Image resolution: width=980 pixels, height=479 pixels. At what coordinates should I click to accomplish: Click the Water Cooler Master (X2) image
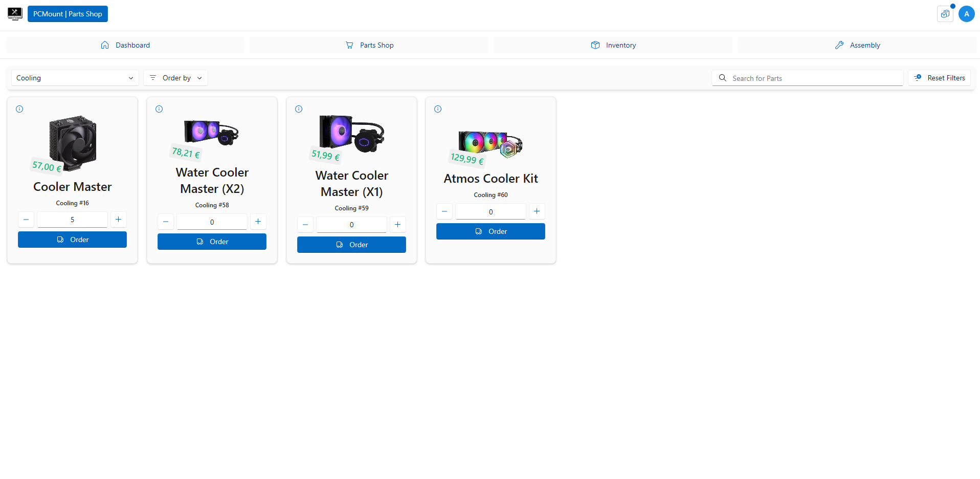pos(212,133)
